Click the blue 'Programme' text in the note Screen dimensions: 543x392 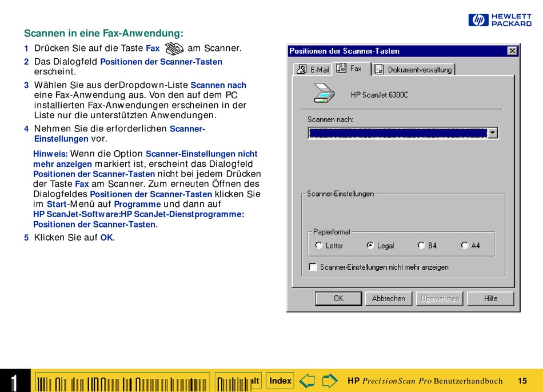coord(138,205)
